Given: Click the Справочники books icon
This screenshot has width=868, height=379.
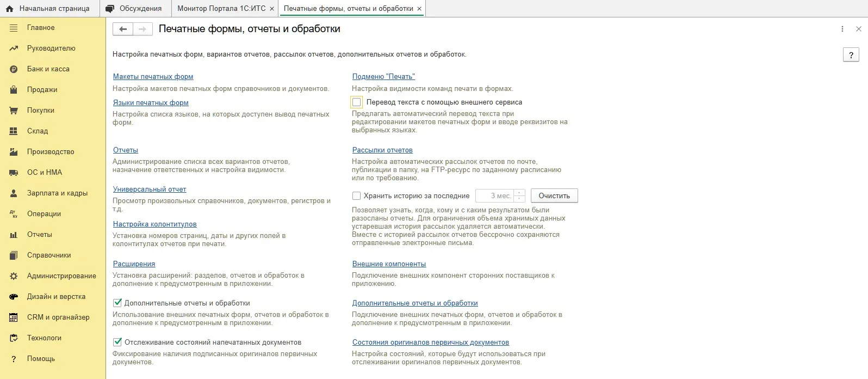Looking at the screenshot, I should (14, 255).
